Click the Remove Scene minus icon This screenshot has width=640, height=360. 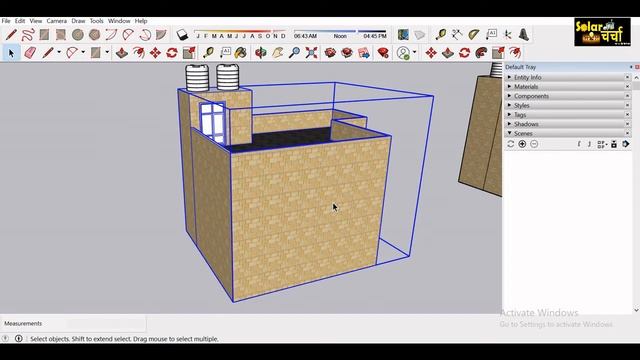(x=534, y=144)
